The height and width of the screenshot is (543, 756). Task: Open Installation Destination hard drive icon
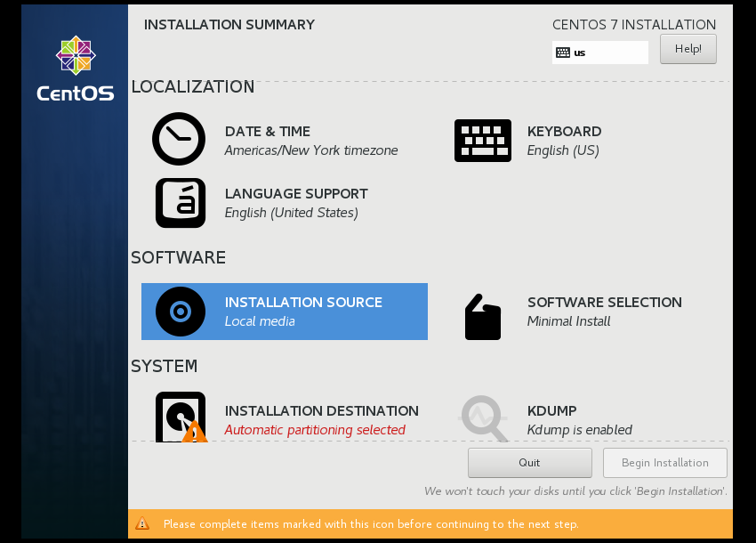[181, 417]
